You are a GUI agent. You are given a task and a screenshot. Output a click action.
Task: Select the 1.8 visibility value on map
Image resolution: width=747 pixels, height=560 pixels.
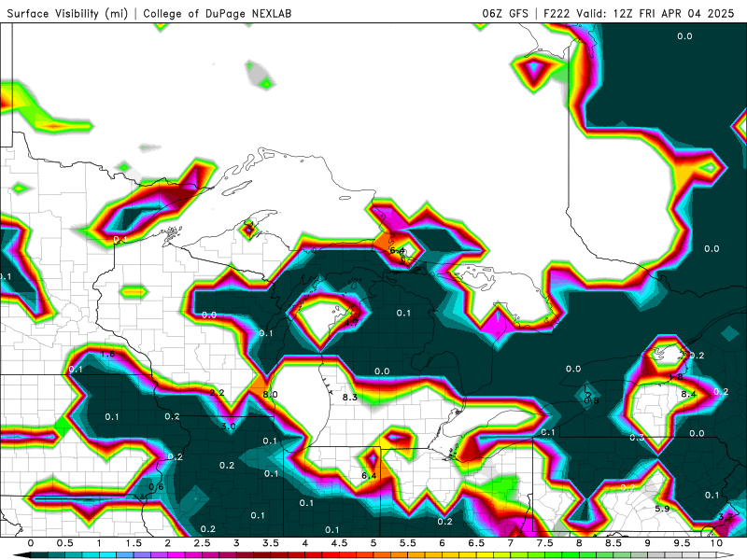[x=676, y=377]
